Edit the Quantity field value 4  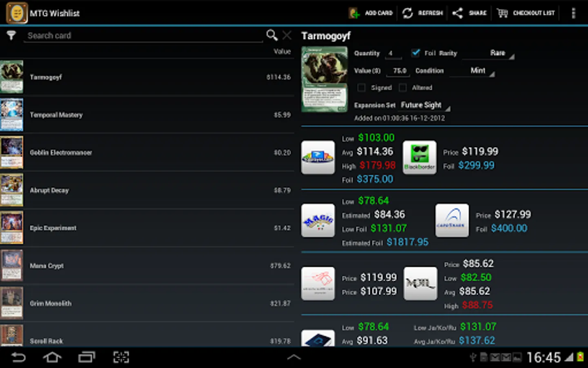pos(393,53)
